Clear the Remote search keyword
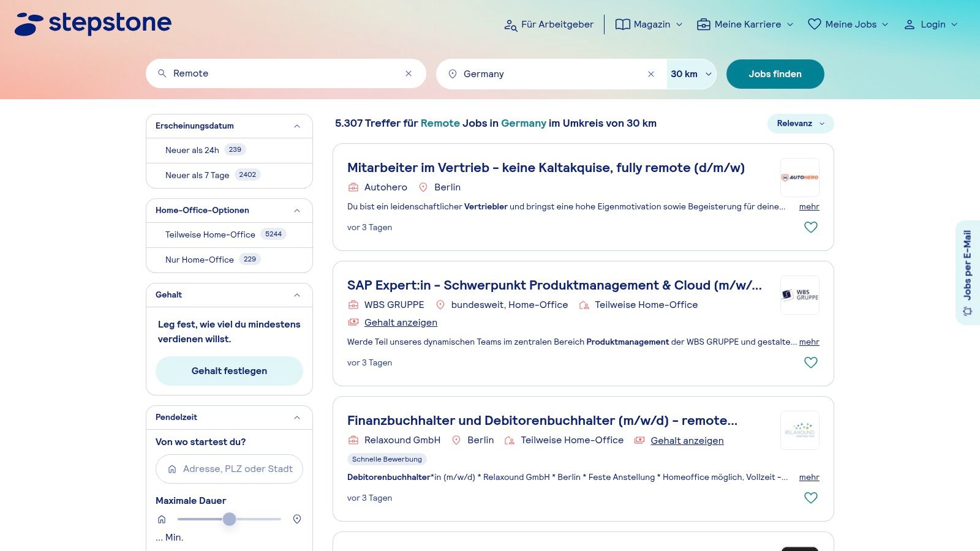The image size is (980, 551). [409, 73]
